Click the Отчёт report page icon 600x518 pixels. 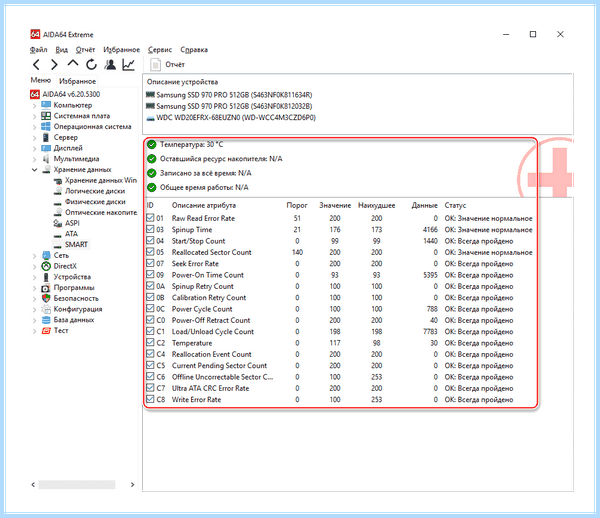[x=155, y=65]
